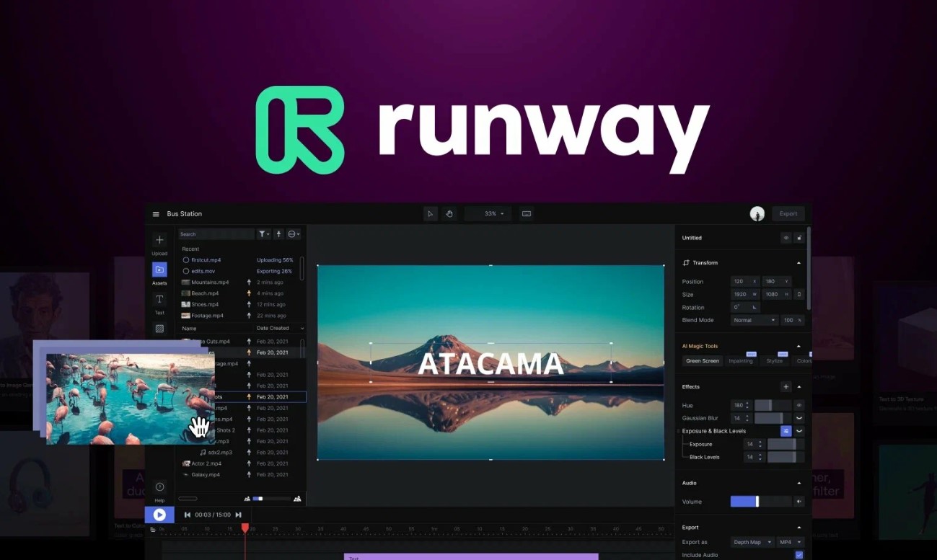Image resolution: width=937 pixels, height=560 pixels.
Task: Click the Upload plus icon
Action: tap(159, 240)
